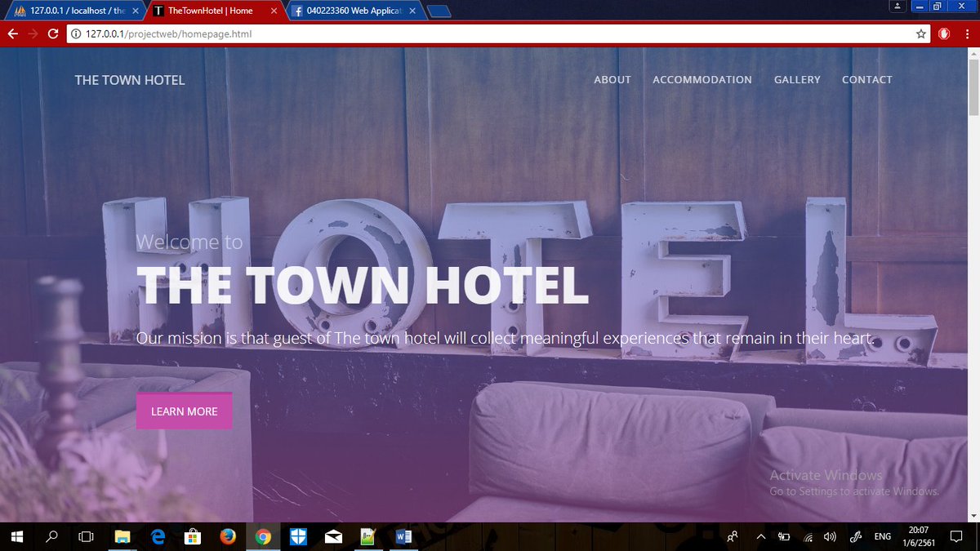
Task: Open the volume control icon
Action: click(830, 536)
